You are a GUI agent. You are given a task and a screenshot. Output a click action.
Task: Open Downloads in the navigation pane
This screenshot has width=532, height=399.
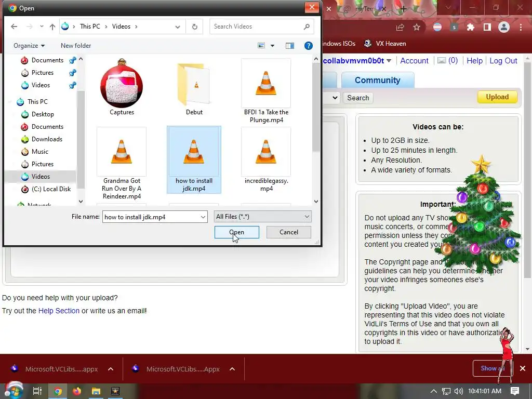point(46,139)
